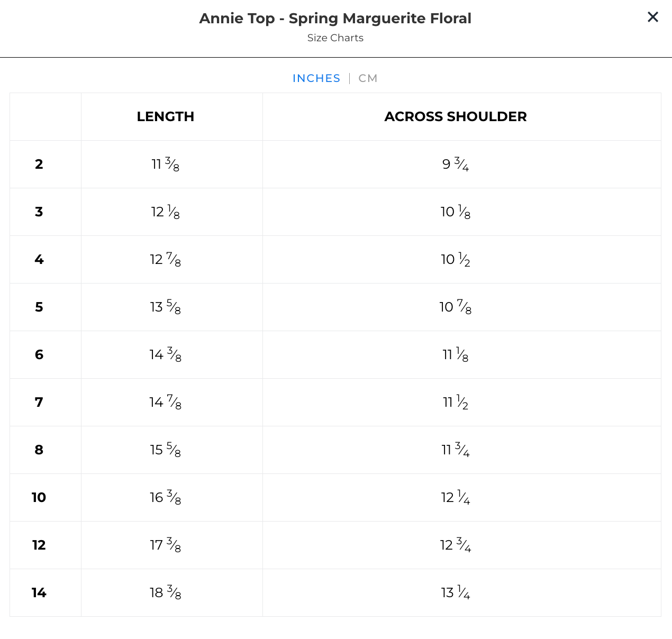The image size is (672, 639).
Task: Click the length value for size 3
Action: 166,212
